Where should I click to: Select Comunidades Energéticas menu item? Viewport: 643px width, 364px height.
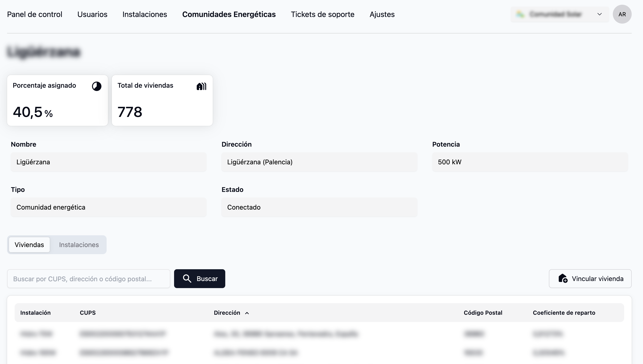[229, 14]
